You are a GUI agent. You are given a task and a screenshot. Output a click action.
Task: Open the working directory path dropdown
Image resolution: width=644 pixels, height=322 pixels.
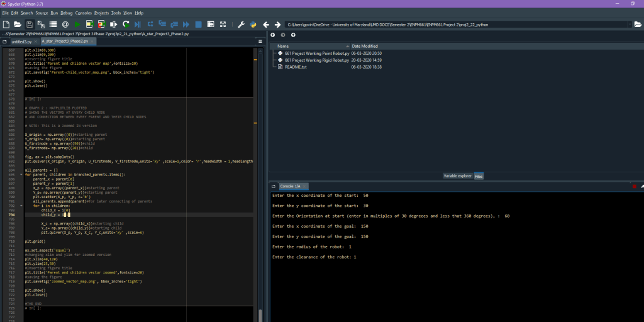click(x=629, y=25)
